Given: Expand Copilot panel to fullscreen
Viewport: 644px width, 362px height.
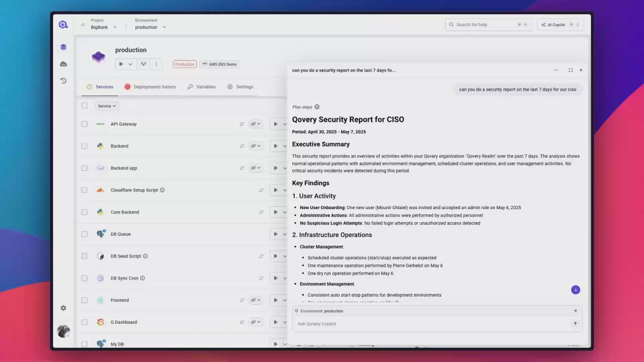Looking at the screenshot, I should tap(571, 70).
